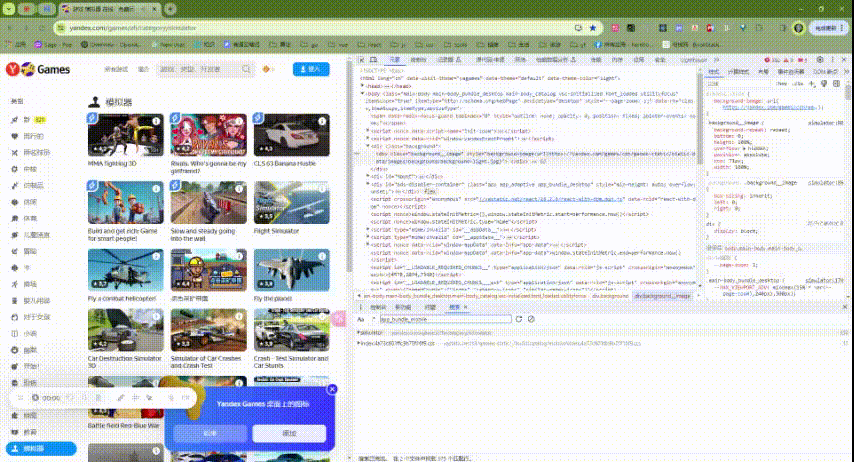Click the pink floating side button
This screenshot has height=462, width=854.
(x=339, y=318)
